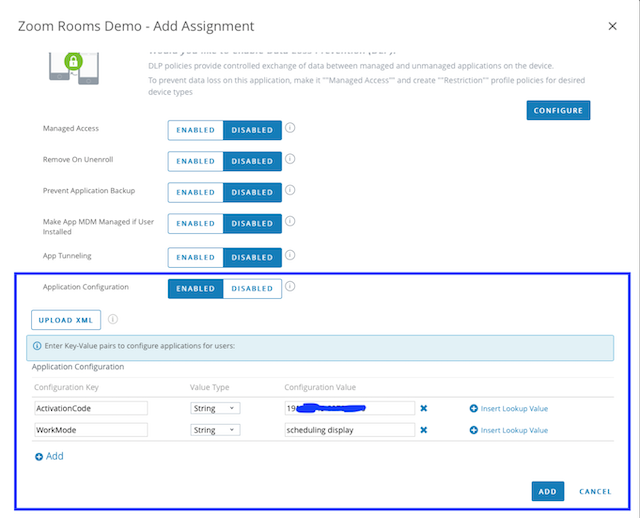Click the Add link to add a key

pos(54,456)
